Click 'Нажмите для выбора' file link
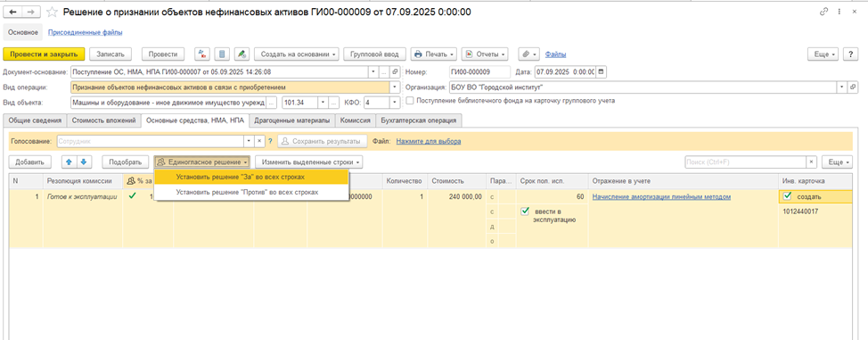Viewport: 868px width, 340px height. (429, 141)
